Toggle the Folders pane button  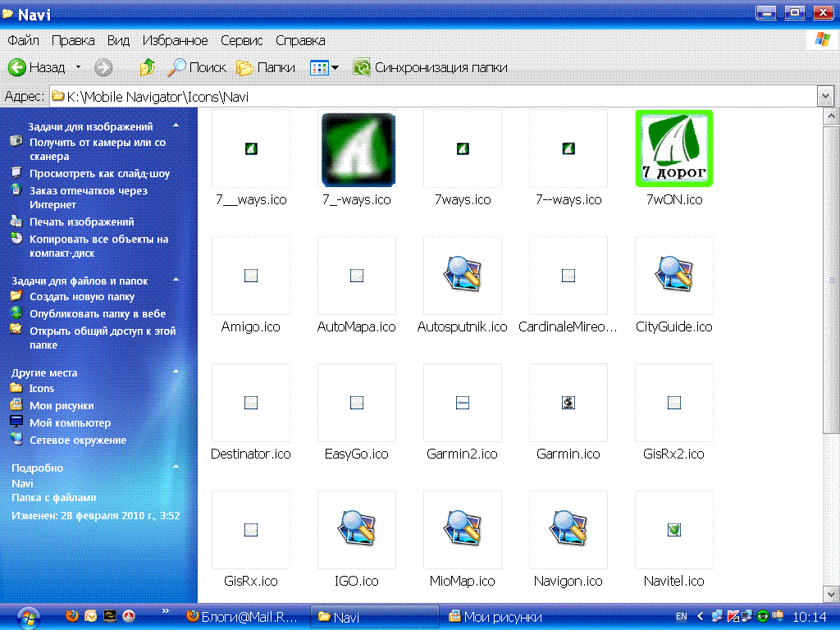(265, 67)
